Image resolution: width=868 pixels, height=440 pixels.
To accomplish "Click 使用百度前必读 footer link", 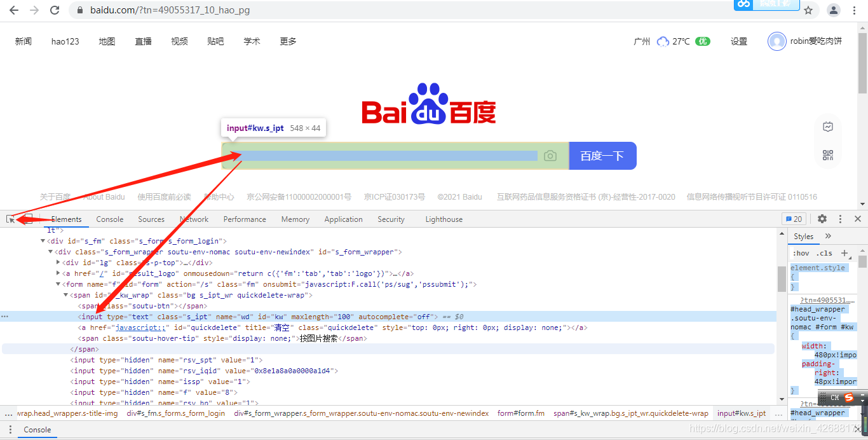I will (164, 197).
